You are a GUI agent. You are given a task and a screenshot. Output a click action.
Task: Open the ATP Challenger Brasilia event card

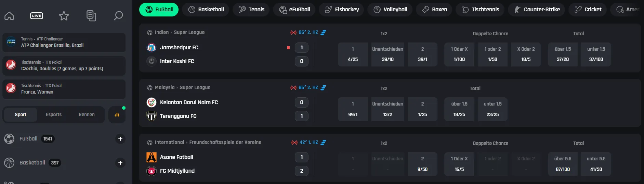[x=64, y=42]
